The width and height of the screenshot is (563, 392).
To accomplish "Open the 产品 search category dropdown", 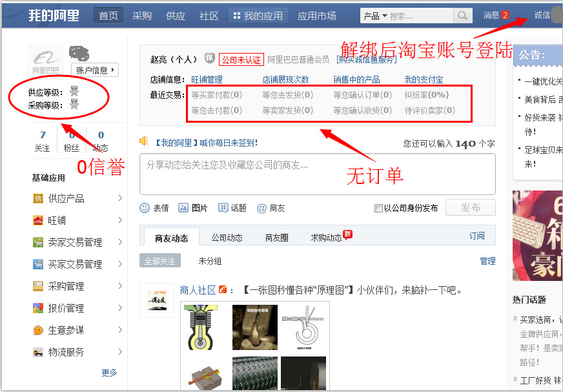I will point(375,16).
